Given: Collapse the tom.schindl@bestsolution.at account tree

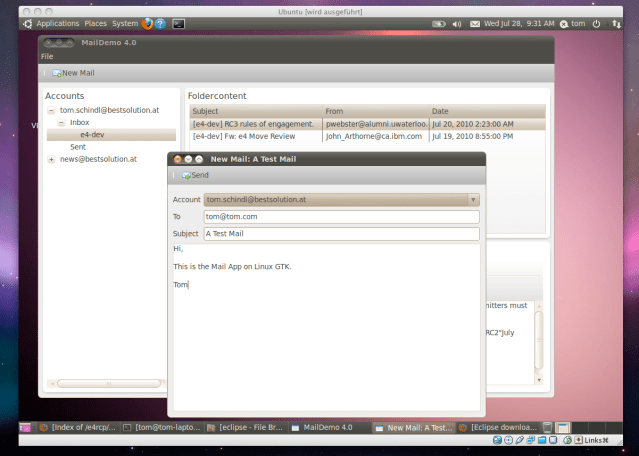Looking at the screenshot, I should [51, 110].
